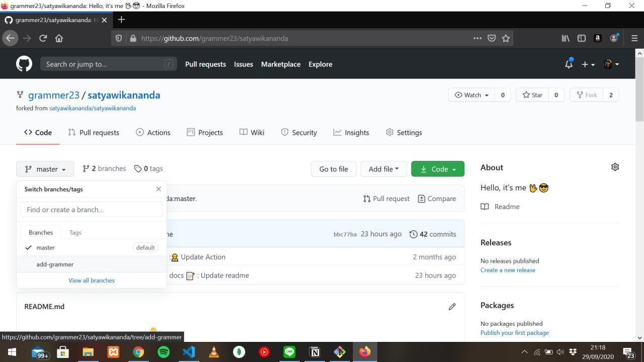Open the Watch dropdown menu
The height and width of the screenshot is (362, 644).
click(x=471, y=95)
